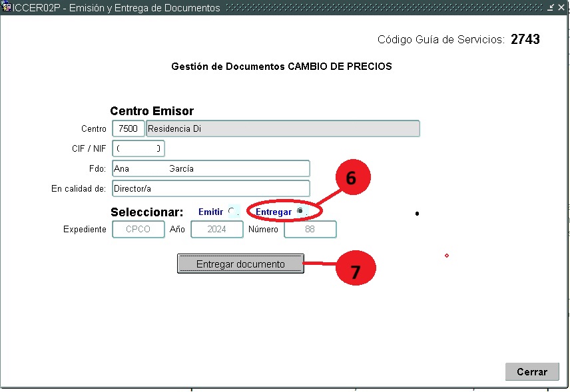
Task: Click the Centro code field showing 7500
Action: tap(128, 128)
